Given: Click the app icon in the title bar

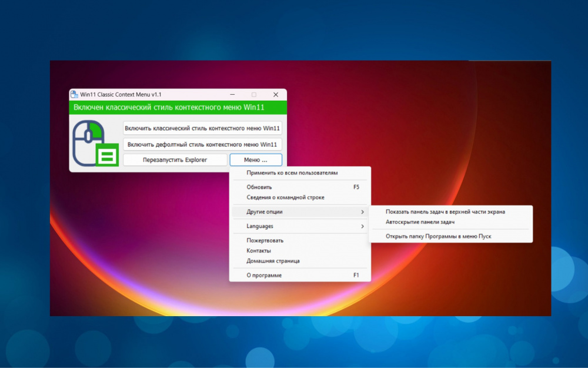Looking at the screenshot, I should coord(75,94).
